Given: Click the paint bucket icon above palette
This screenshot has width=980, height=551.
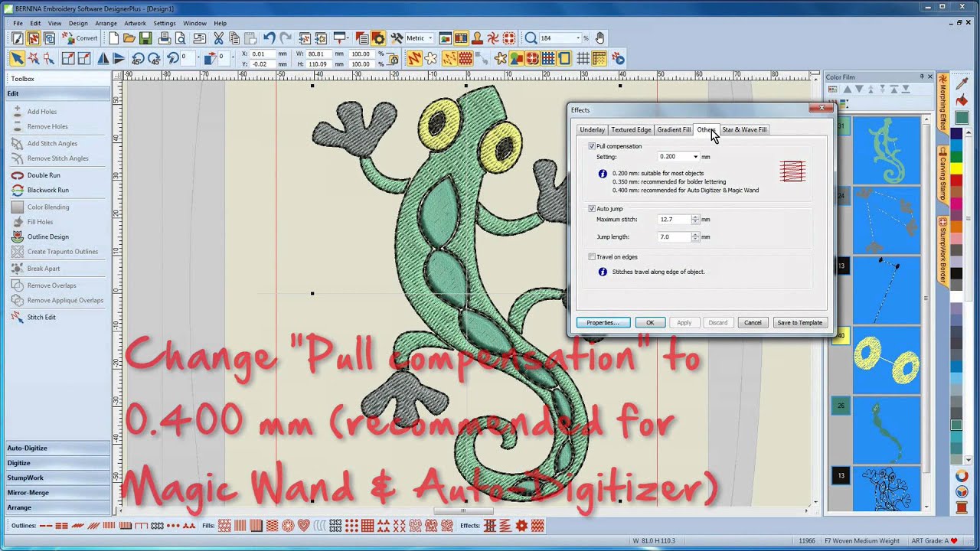Looking at the screenshot, I should click(962, 100).
